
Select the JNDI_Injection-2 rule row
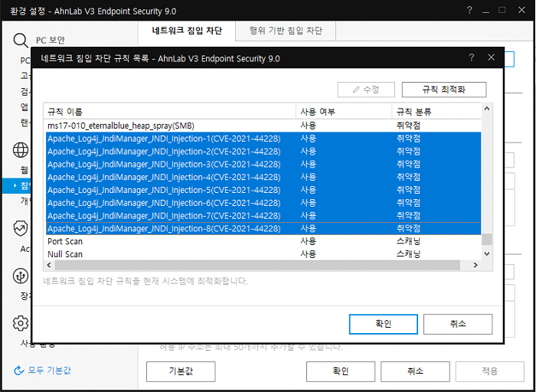tap(262, 152)
